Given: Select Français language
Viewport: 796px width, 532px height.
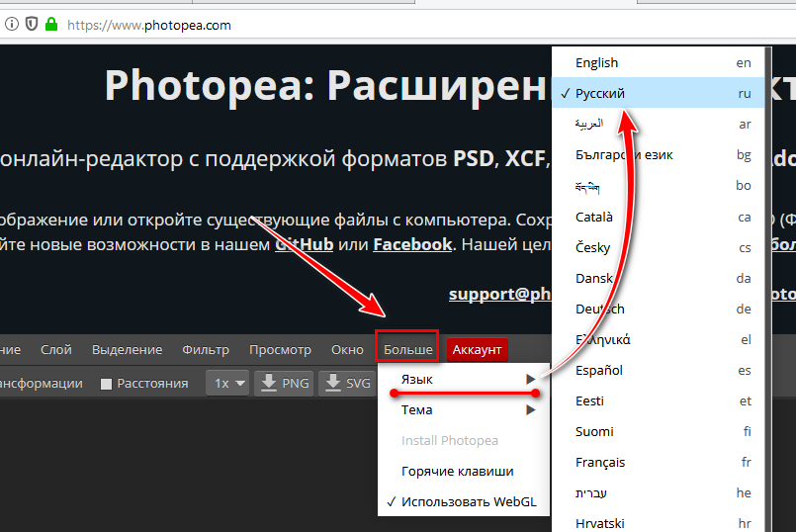Looking at the screenshot, I should [x=659, y=462].
